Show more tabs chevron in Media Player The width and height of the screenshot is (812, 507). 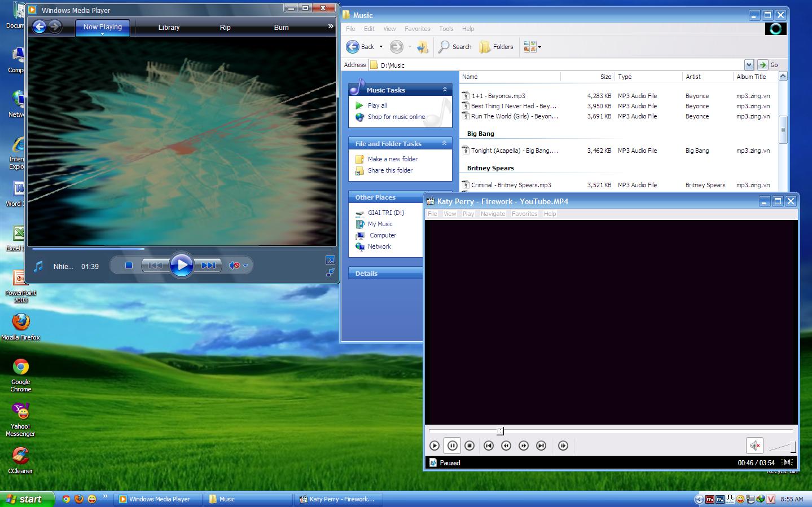click(331, 26)
